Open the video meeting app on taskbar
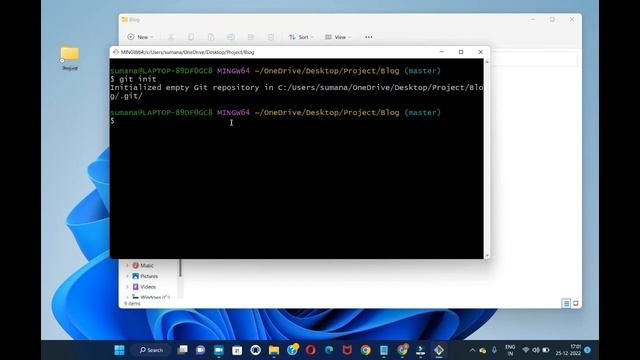 click(x=219, y=350)
